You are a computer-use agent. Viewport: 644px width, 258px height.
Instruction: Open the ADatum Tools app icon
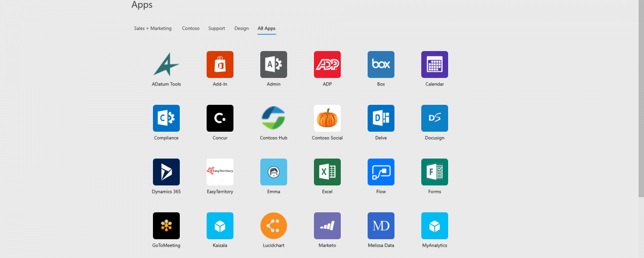[166, 64]
